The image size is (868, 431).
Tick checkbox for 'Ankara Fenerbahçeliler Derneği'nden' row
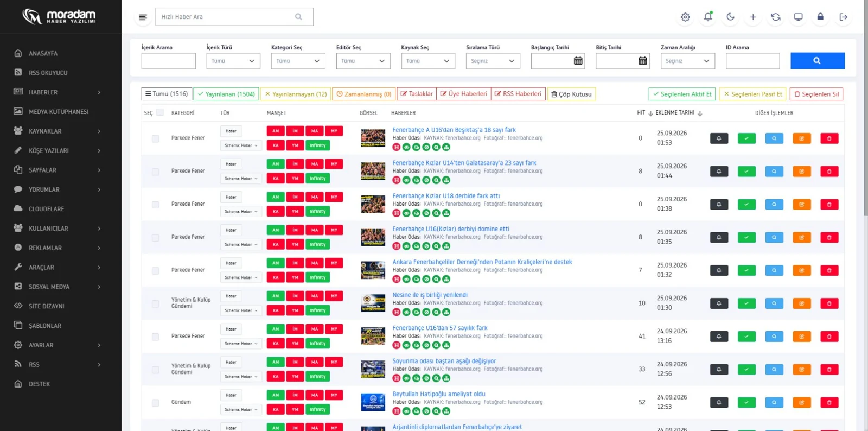(156, 271)
